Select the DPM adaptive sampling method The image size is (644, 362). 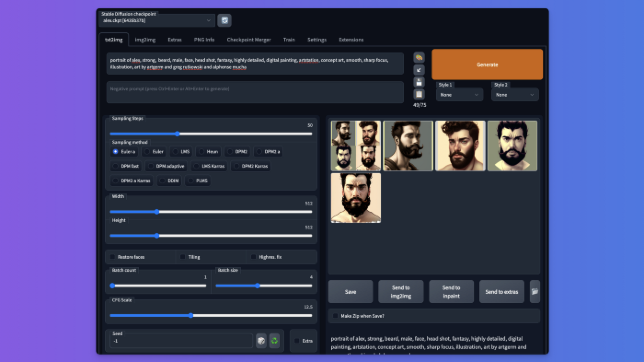point(167,166)
